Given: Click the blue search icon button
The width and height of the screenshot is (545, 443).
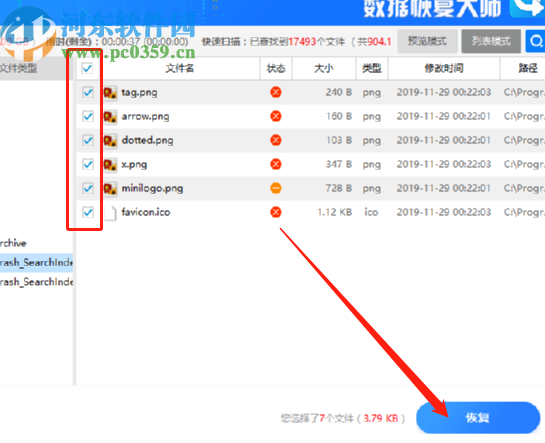Looking at the screenshot, I should tap(535, 41).
